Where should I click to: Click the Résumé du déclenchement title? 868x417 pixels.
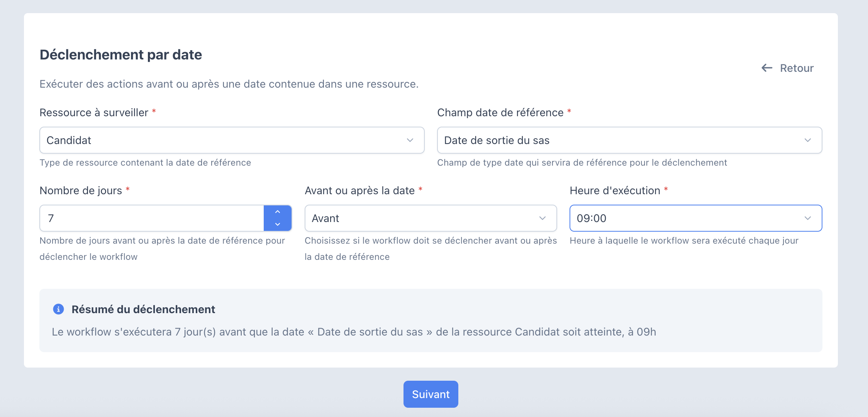tap(143, 309)
